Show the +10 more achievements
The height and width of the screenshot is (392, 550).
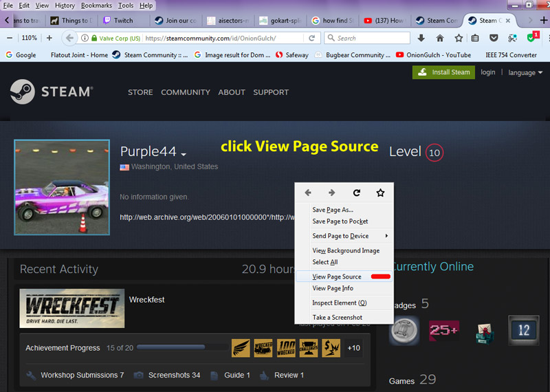pos(353,348)
